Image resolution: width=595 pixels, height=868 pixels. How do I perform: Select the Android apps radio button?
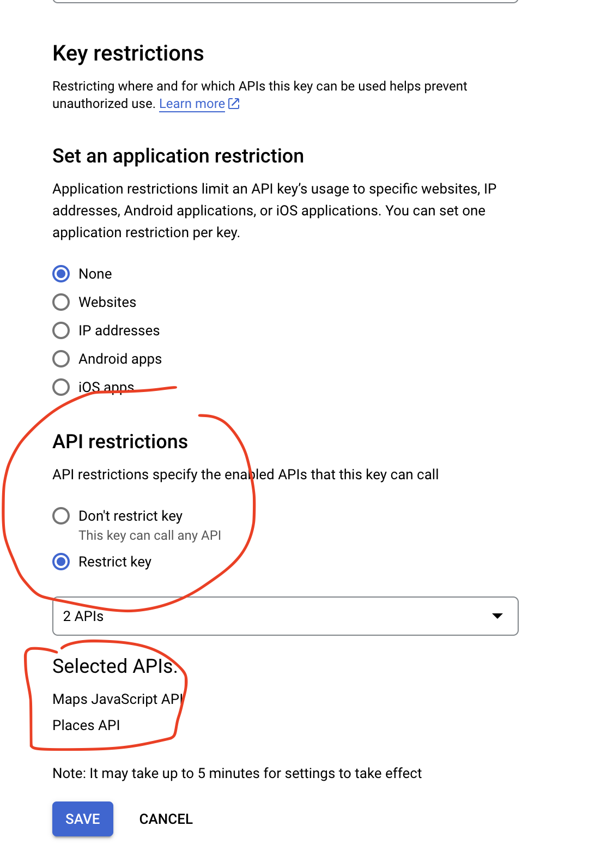[61, 359]
